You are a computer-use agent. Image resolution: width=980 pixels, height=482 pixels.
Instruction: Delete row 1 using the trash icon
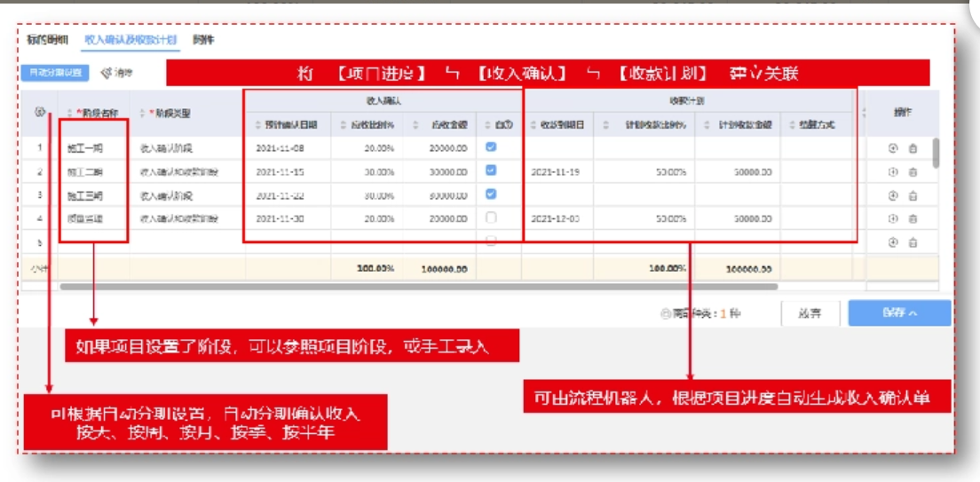click(x=913, y=148)
